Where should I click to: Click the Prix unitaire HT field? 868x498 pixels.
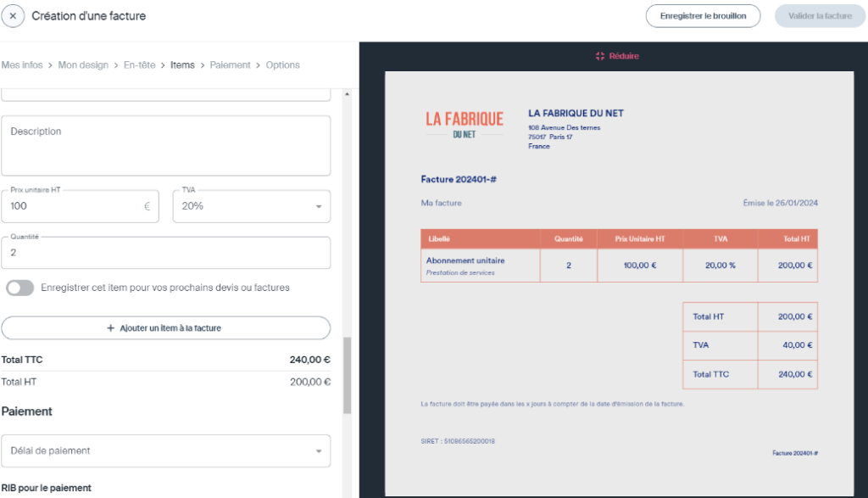[x=75, y=206]
